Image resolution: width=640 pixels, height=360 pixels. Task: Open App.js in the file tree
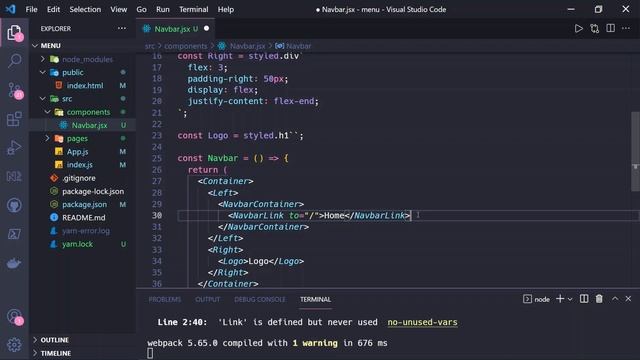[78, 152]
